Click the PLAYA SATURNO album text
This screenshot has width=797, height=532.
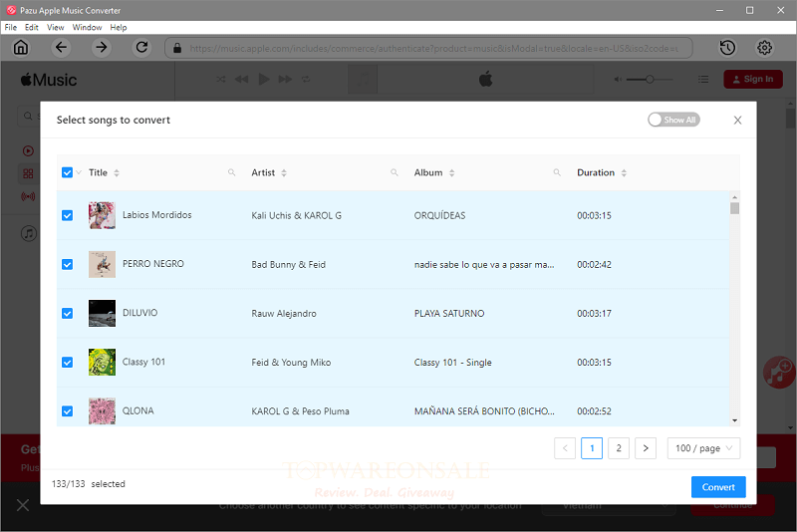click(x=449, y=314)
